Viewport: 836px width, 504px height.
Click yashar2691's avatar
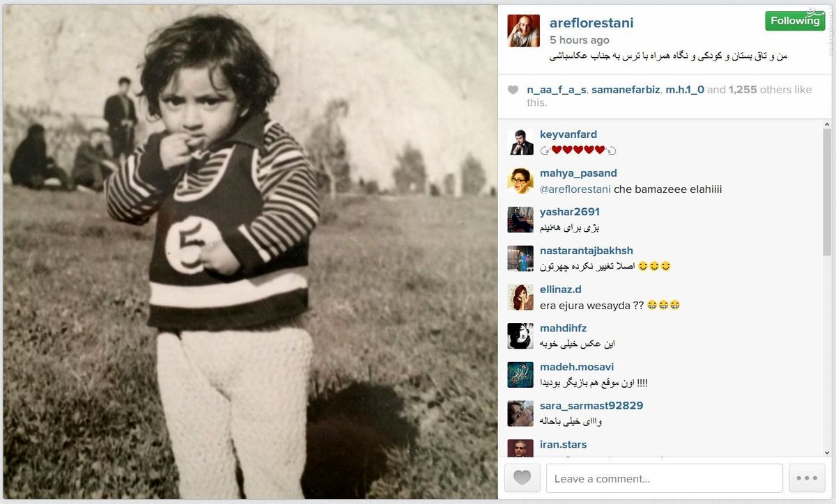point(520,220)
